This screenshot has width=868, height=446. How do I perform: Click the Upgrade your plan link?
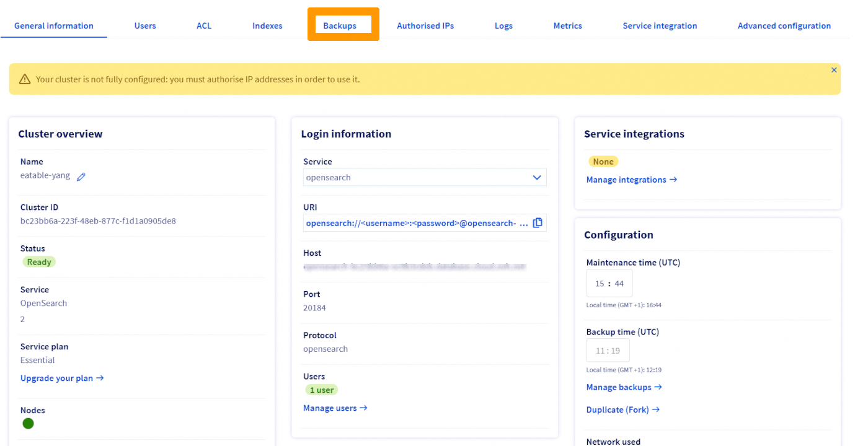pos(62,378)
